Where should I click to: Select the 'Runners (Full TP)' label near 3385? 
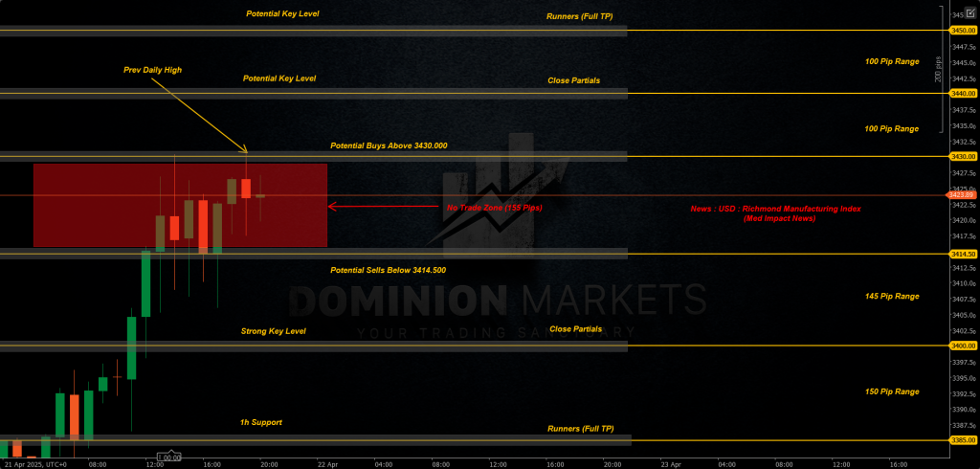tap(581, 429)
